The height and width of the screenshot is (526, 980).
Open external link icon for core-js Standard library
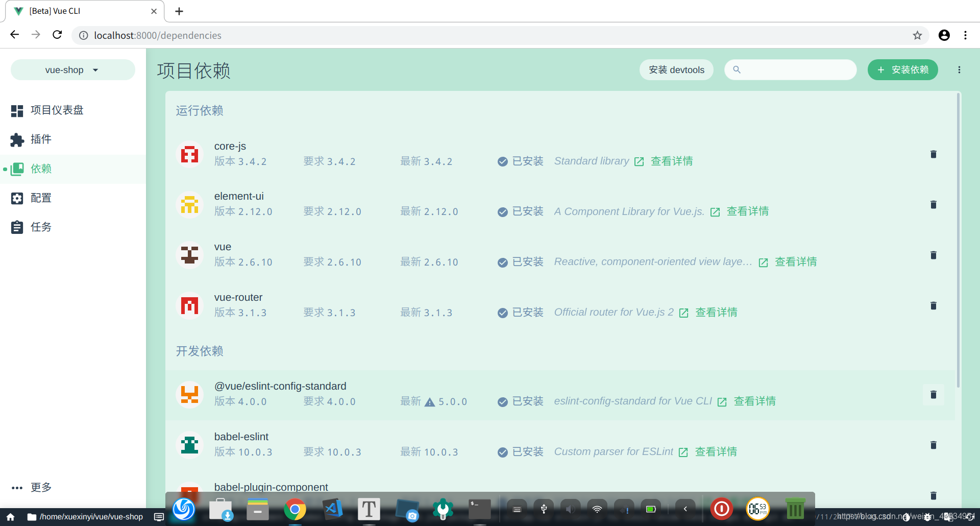[x=639, y=162]
